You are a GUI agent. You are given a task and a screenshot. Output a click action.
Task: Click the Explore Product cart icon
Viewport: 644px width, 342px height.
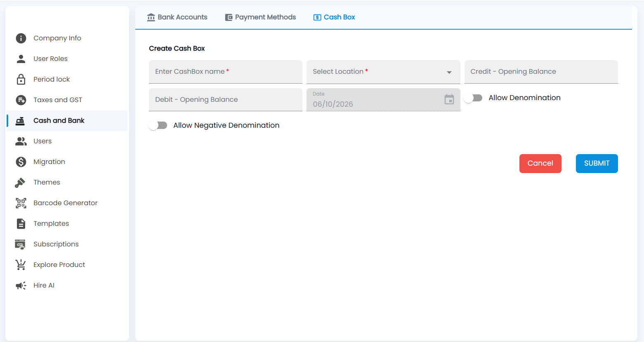(21, 265)
